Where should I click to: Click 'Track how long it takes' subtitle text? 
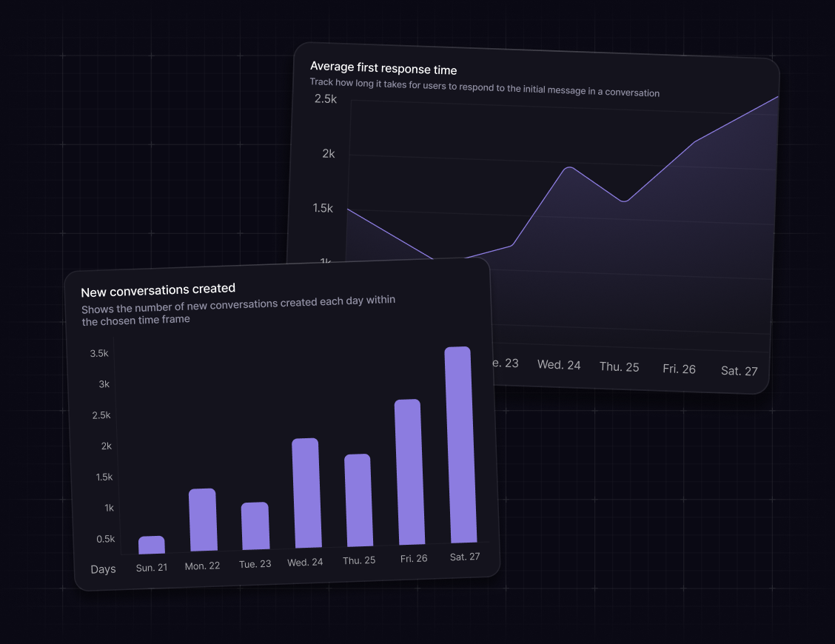click(x=485, y=87)
